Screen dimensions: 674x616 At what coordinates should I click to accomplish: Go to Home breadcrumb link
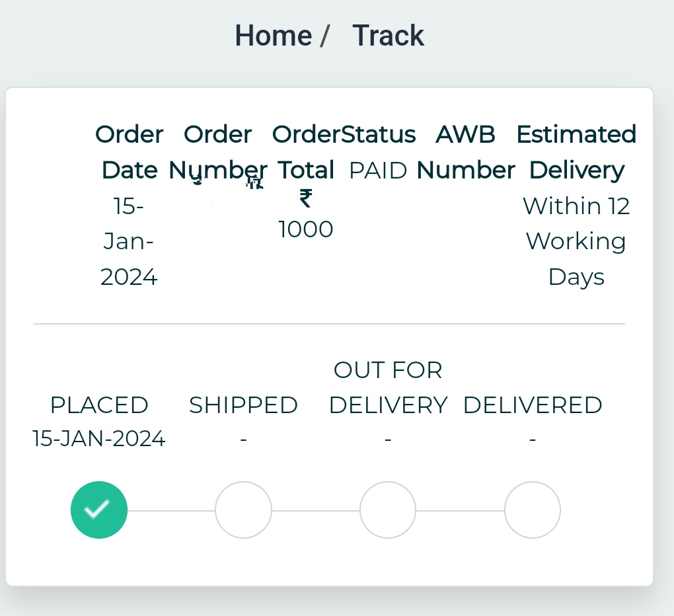click(273, 36)
